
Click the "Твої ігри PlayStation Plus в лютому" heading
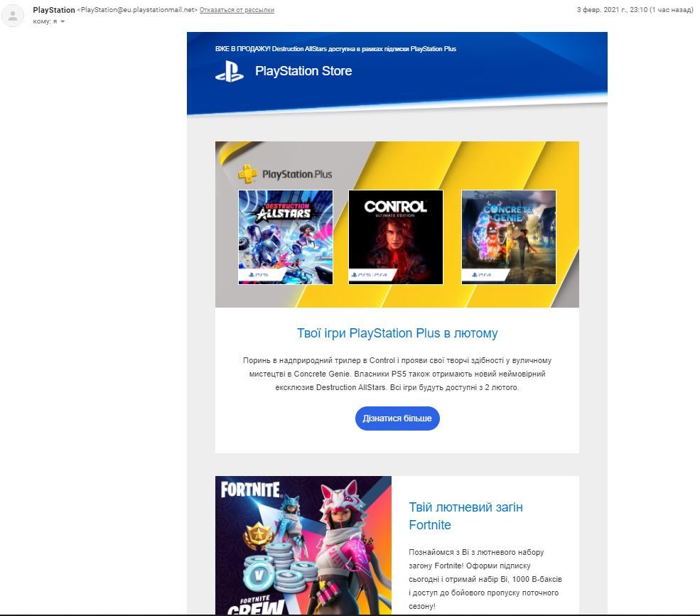pyautogui.click(x=397, y=333)
